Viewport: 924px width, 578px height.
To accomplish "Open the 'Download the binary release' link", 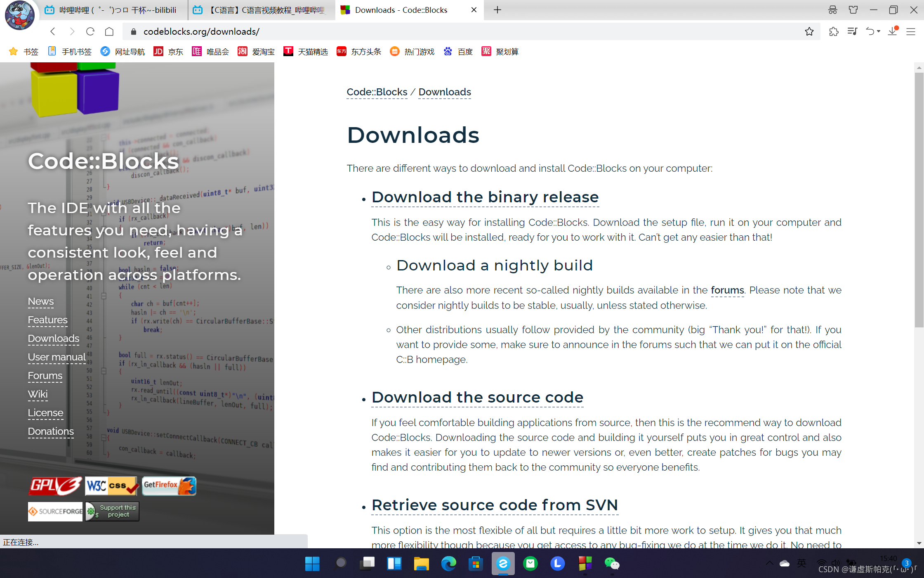I will [x=485, y=197].
